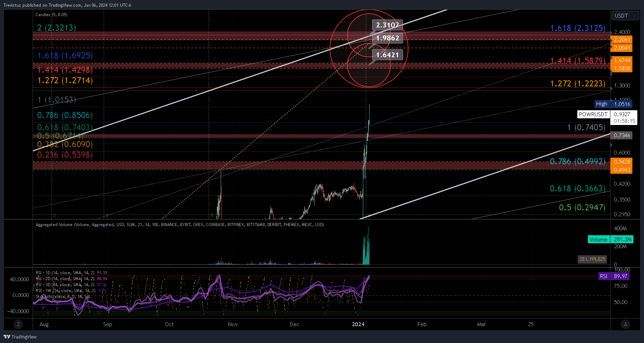Click 'Aug' on the time axis
The width and height of the screenshot is (644, 343).
coord(44,324)
